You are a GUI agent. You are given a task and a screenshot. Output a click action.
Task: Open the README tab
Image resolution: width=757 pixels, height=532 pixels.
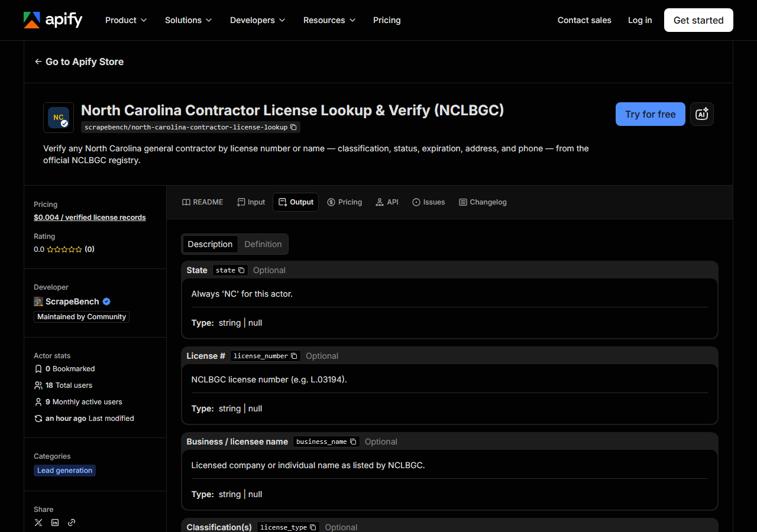(x=202, y=202)
